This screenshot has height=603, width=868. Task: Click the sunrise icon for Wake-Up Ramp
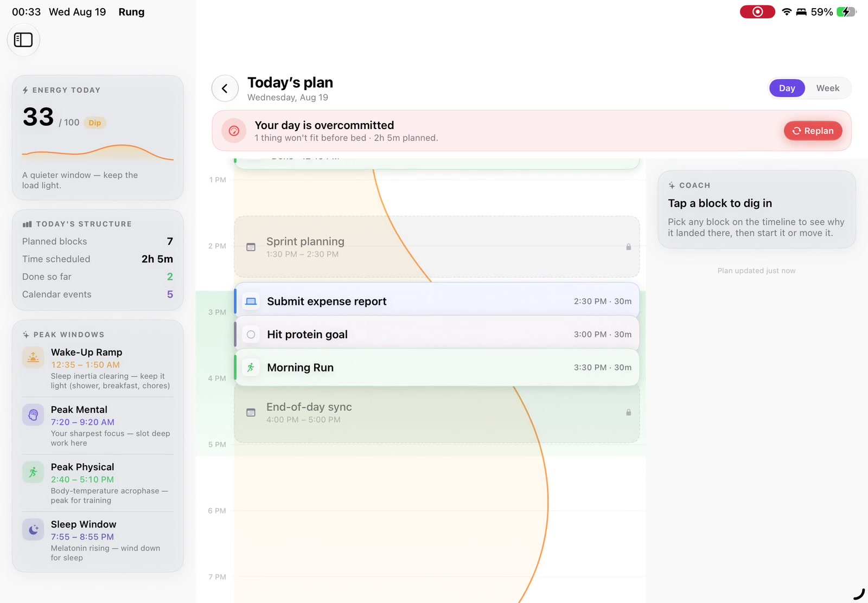coord(33,357)
